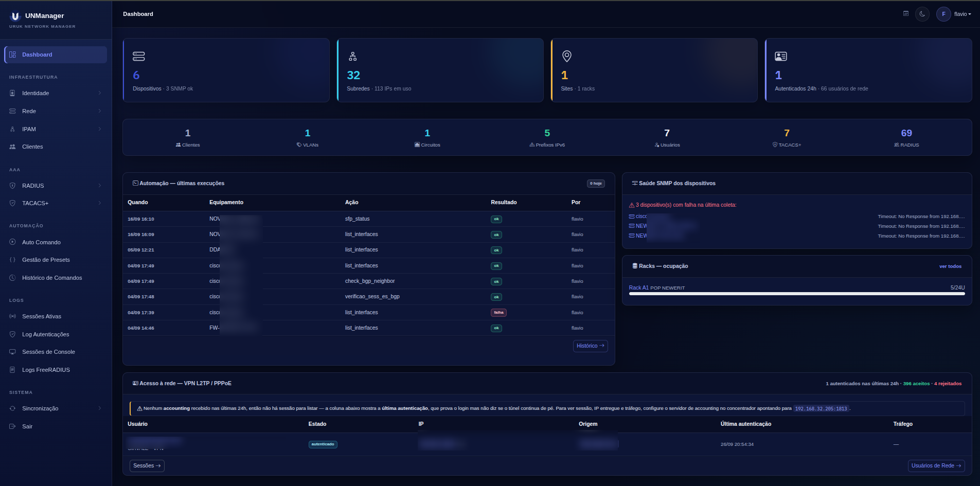
Task: Expand the TACACS+ submenu chevron
Action: coord(100,203)
